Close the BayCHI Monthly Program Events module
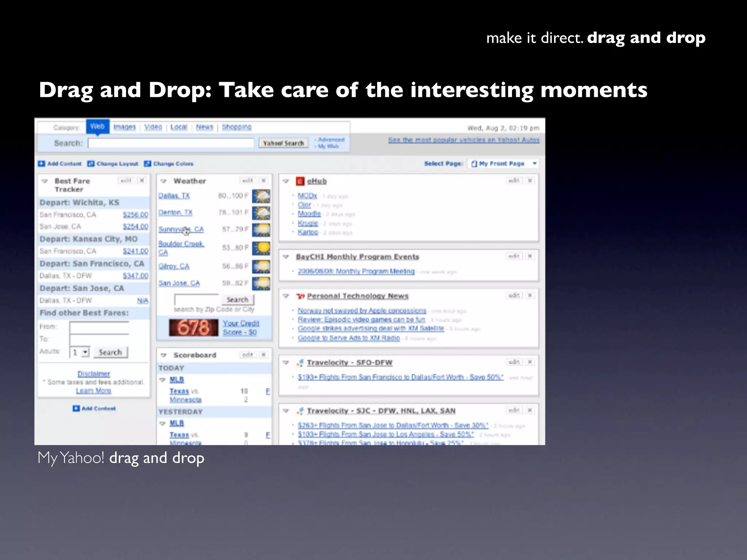Image resolution: width=747 pixels, height=560 pixels. tap(530, 256)
